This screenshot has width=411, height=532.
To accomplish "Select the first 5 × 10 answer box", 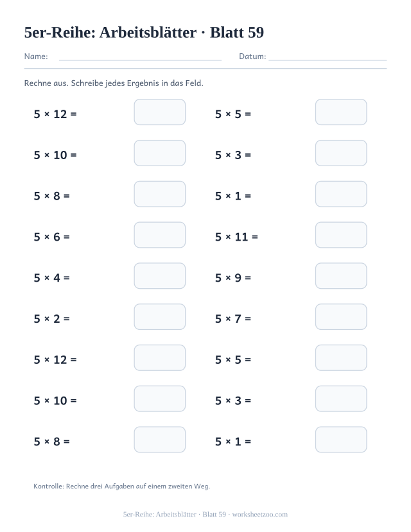I will [x=160, y=153].
